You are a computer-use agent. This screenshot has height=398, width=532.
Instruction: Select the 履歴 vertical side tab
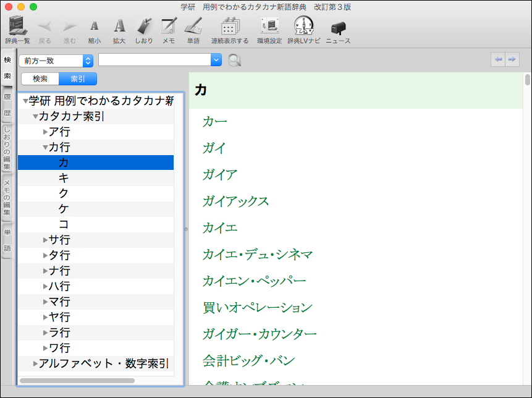click(x=7, y=105)
